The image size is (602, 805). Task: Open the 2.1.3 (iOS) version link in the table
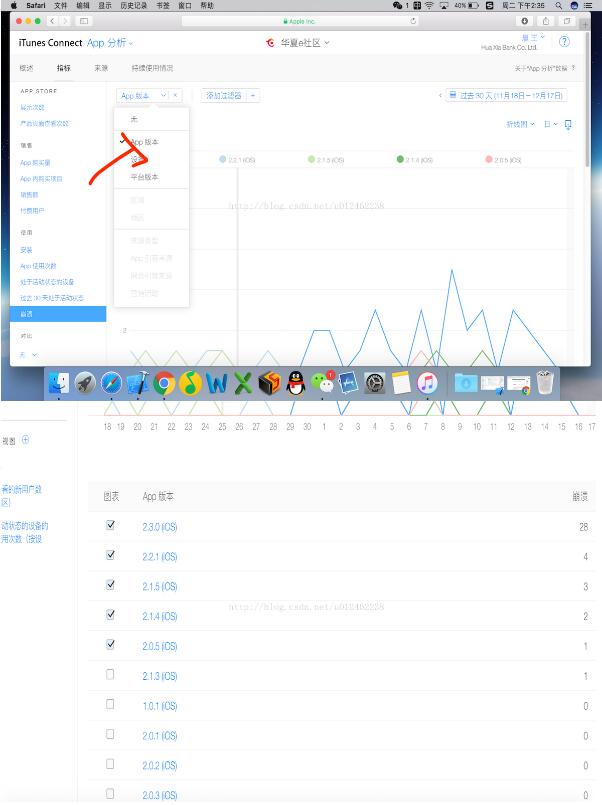160,676
